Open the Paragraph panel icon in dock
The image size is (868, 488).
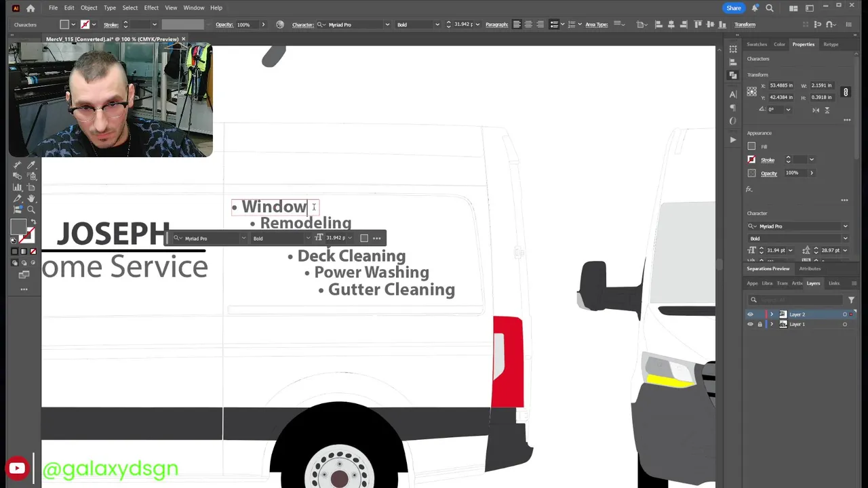tap(733, 108)
